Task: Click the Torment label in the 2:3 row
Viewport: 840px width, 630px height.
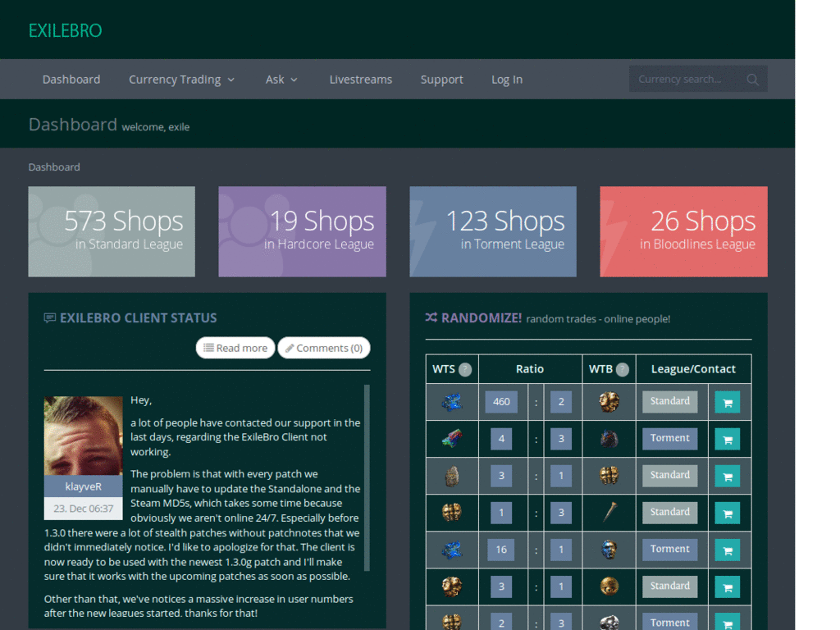Action: [x=669, y=622]
